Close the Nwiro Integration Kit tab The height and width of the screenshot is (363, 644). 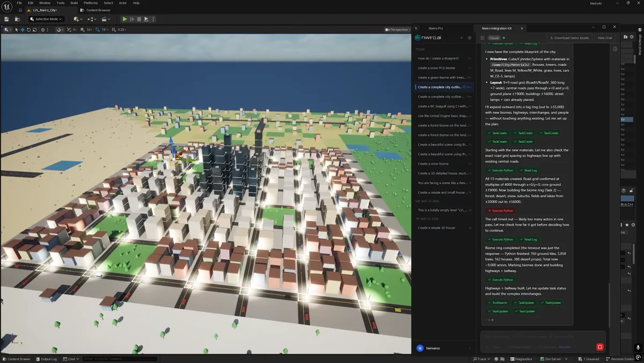click(522, 28)
